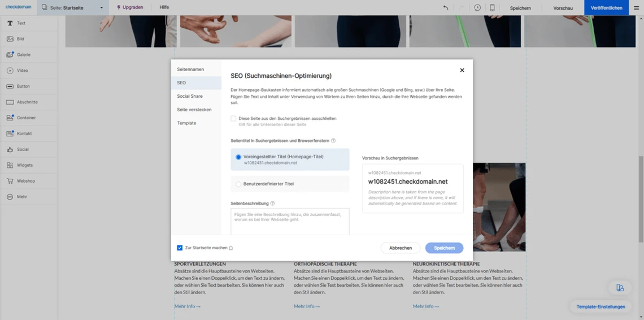Open the Container element icon

pyautogui.click(x=10, y=118)
